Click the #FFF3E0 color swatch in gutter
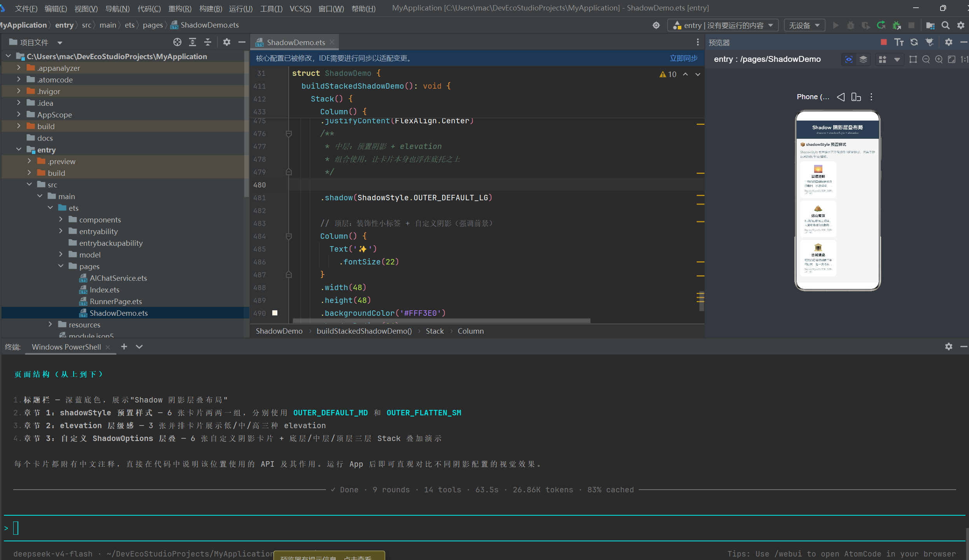This screenshot has height=560, width=969. point(275,313)
